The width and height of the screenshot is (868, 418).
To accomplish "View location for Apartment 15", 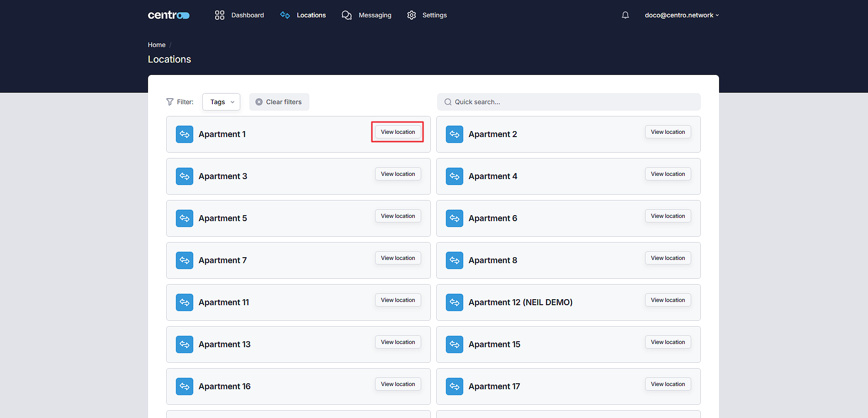I will 668,342.
